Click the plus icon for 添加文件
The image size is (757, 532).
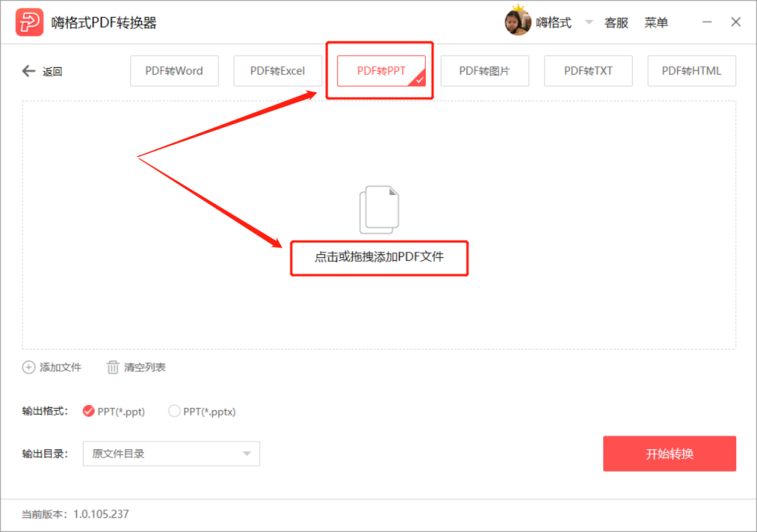(29, 367)
